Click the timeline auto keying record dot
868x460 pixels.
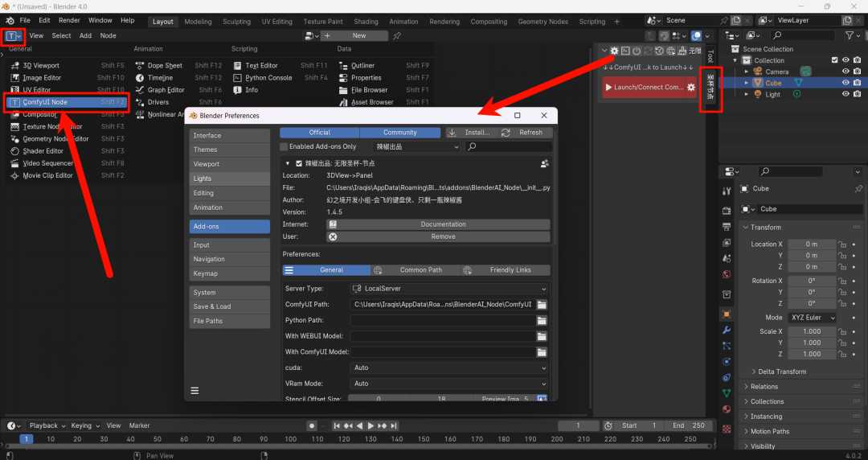(x=312, y=425)
